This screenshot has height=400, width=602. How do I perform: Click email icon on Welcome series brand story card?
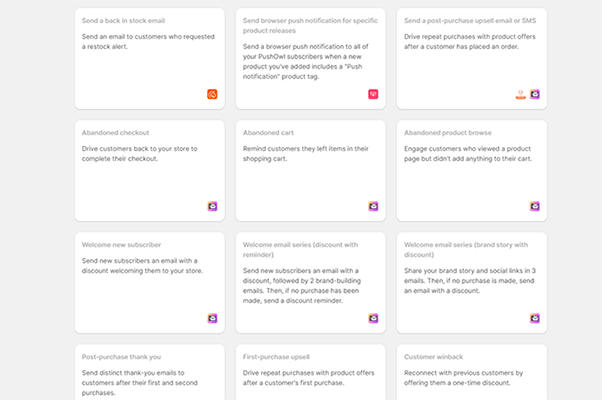[535, 318]
